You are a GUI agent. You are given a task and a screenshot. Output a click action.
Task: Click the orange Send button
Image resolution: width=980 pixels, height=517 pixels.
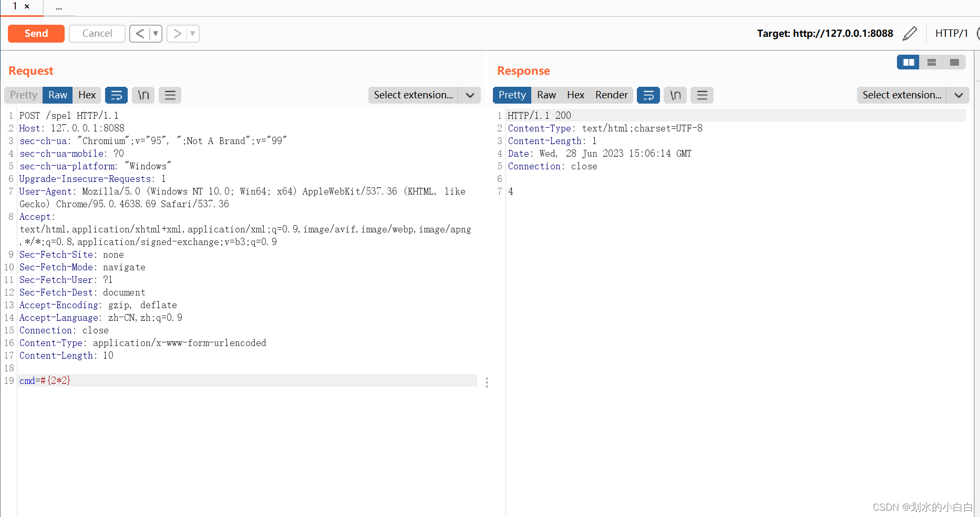36,34
